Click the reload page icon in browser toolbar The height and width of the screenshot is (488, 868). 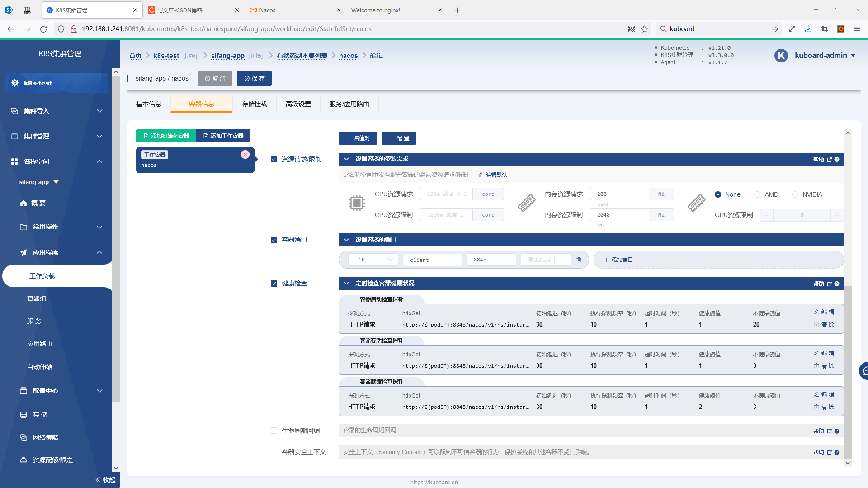(43, 29)
